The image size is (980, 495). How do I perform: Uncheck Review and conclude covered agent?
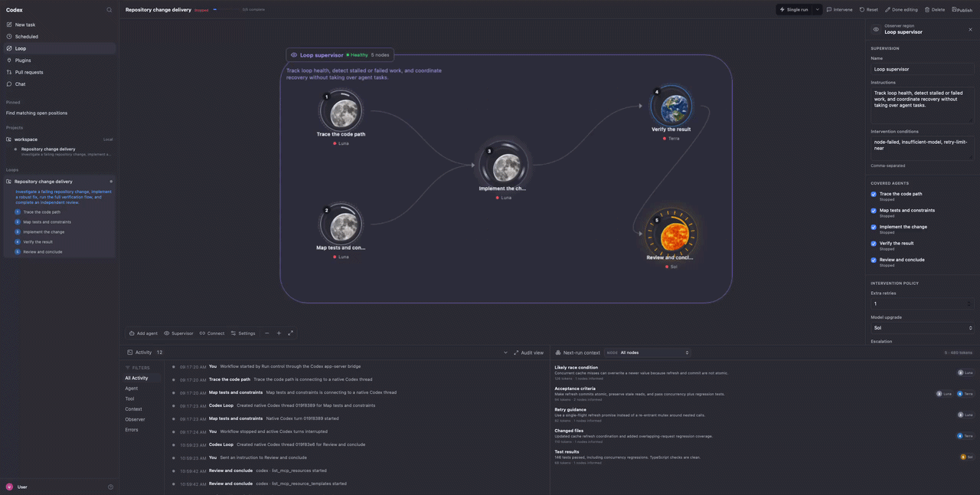[874, 260]
